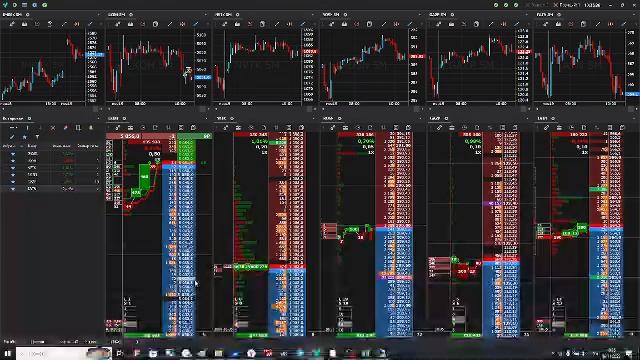Viewport: 640px width, 360px height.
Task: Click the blue current price label on first chart
Action: [x=94, y=55]
